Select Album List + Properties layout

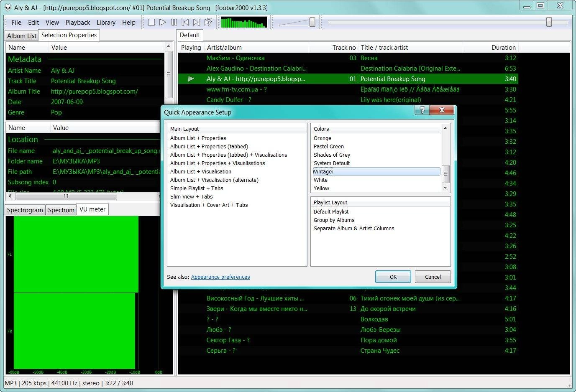tap(198, 138)
